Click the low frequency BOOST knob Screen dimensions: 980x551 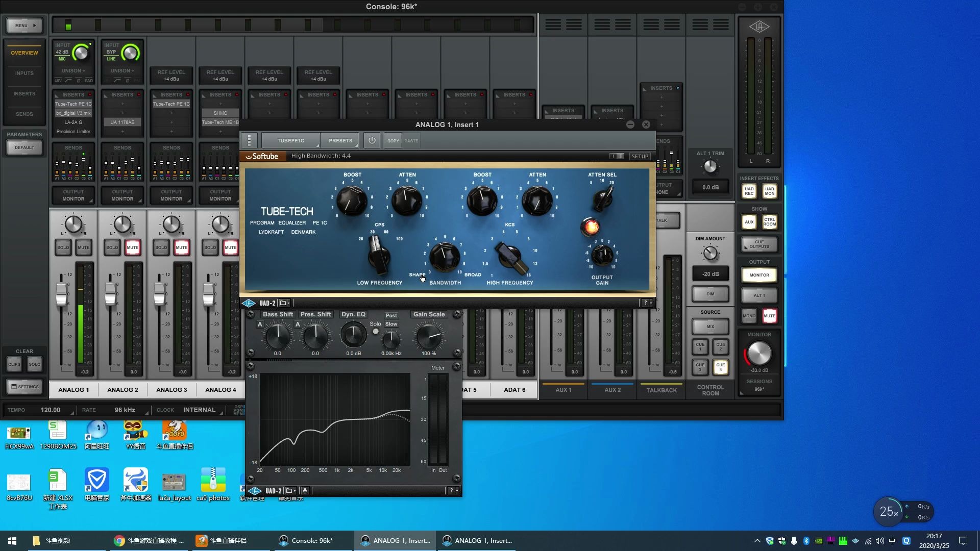[352, 200]
